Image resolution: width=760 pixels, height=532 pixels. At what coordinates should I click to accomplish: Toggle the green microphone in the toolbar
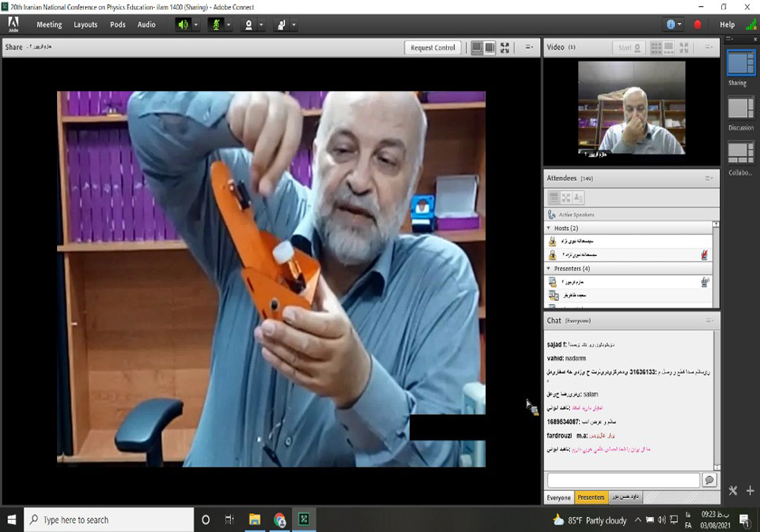215,24
